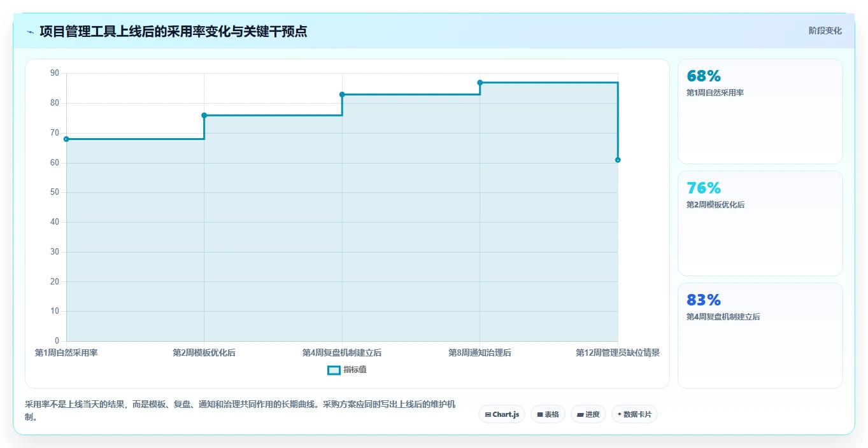Toggle the 指标值 legend item
This screenshot has height=448, width=868.
pos(347,370)
